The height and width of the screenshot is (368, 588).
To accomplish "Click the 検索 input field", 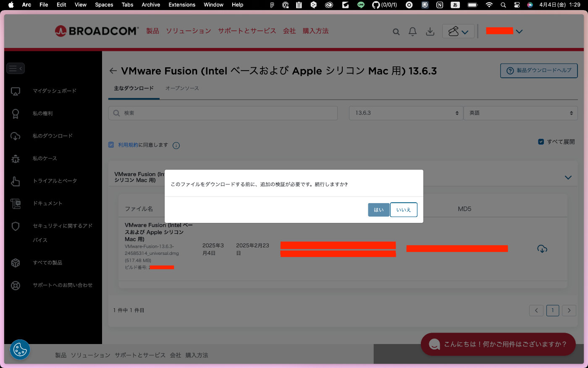I will (223, 113).
